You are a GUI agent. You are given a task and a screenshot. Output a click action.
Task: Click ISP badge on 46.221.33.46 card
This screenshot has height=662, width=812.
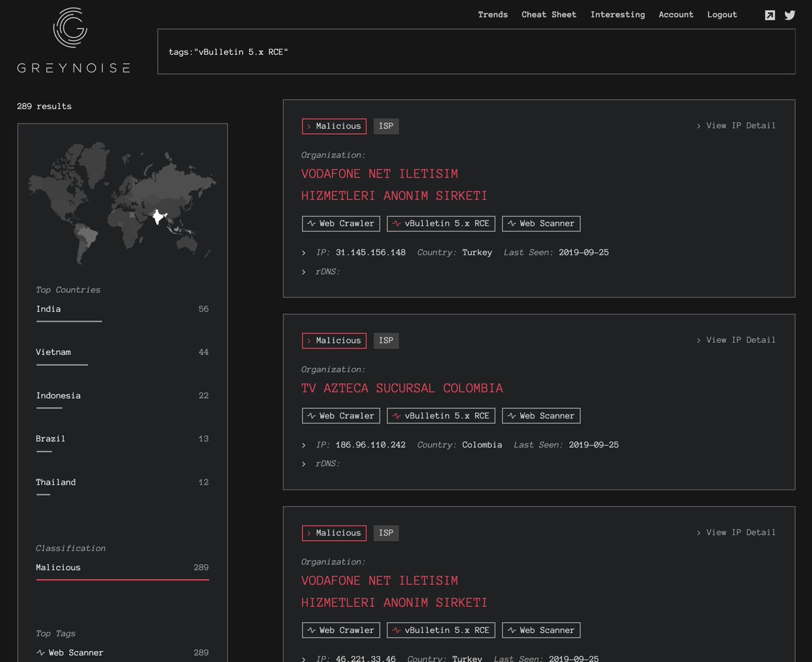(x=386, y=534)
